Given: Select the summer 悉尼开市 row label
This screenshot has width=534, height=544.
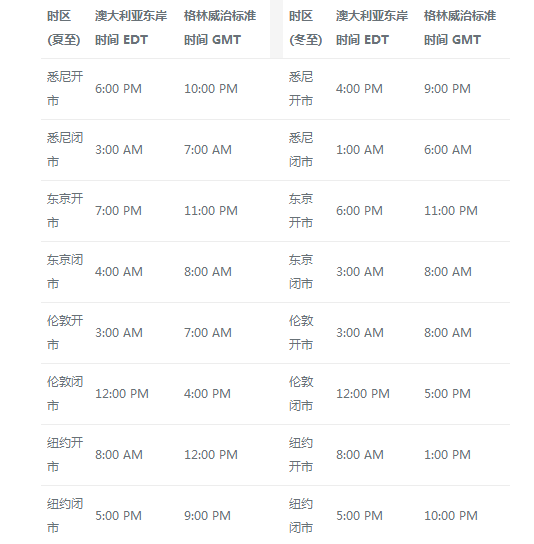Looking at the screenshot, I should click(65, 89).
